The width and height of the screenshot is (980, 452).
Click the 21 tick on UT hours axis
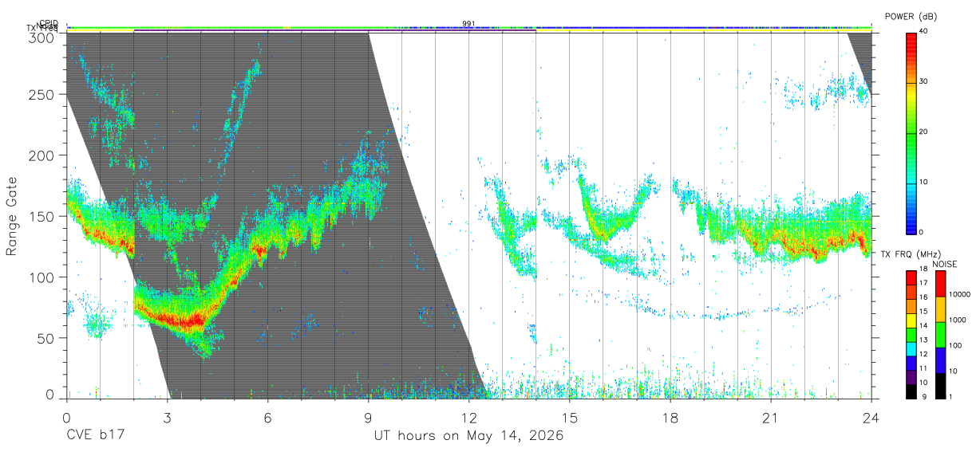click(x=771, y=418)
